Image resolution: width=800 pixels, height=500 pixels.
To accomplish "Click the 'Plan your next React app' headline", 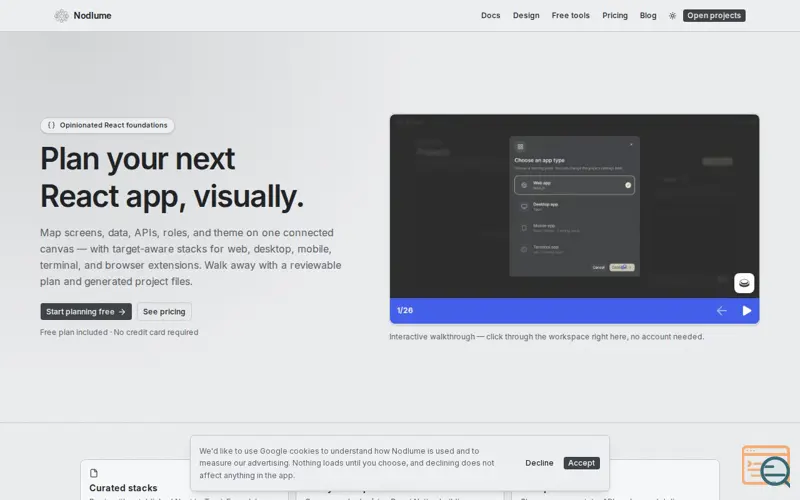I will coord(172,177).
